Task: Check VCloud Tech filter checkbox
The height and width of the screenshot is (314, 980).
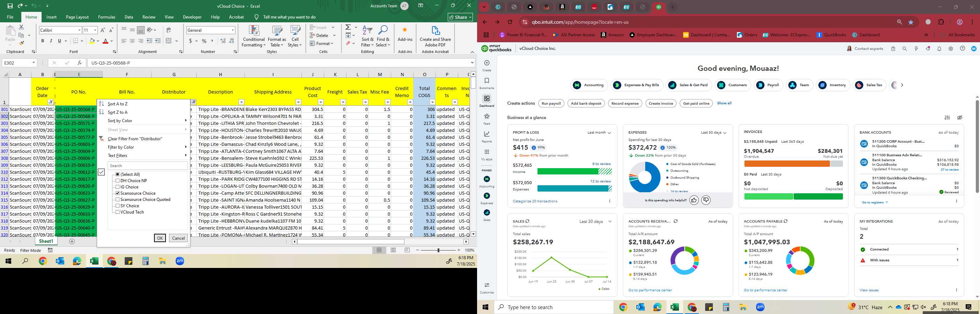Action: 118,212
